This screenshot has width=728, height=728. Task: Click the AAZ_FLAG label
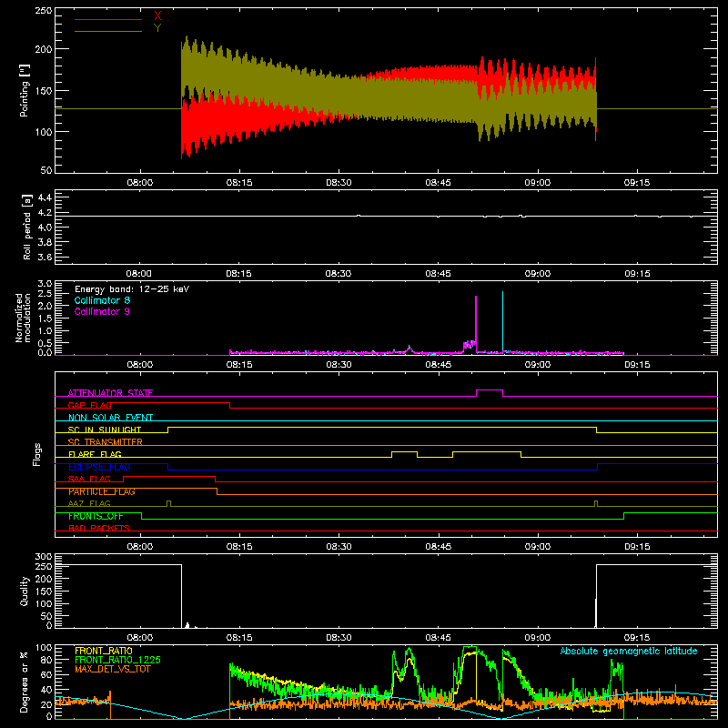[89, 503]
